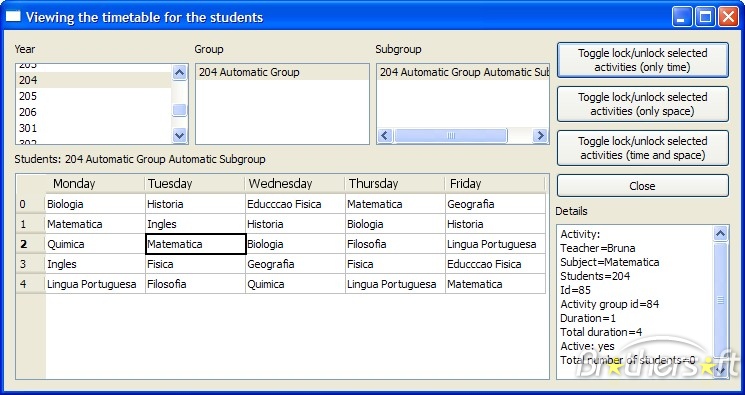
Task: Toggle lock for selected activities (only time)
Action: click(x=642, y=60)
